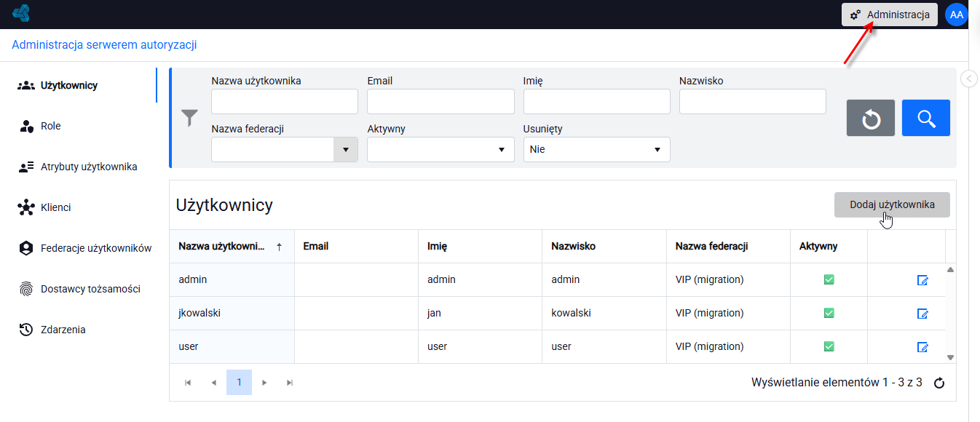Toggle the Aktywny checkbox for admin
This screenshot has width=980, height=422.
(x=829, y=280)
